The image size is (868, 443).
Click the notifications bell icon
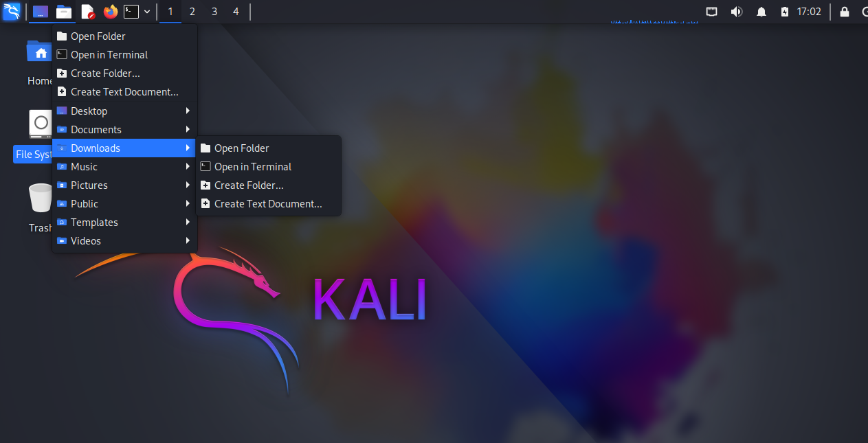coord(761,12)
